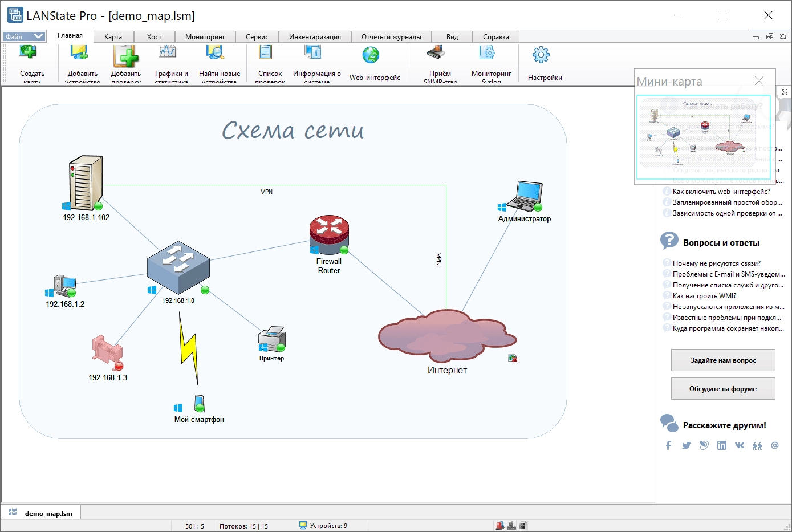Select the yellow lightning bolt link
Image resolution: width=792 pixels, height=532 pixels.
[189, 348]
